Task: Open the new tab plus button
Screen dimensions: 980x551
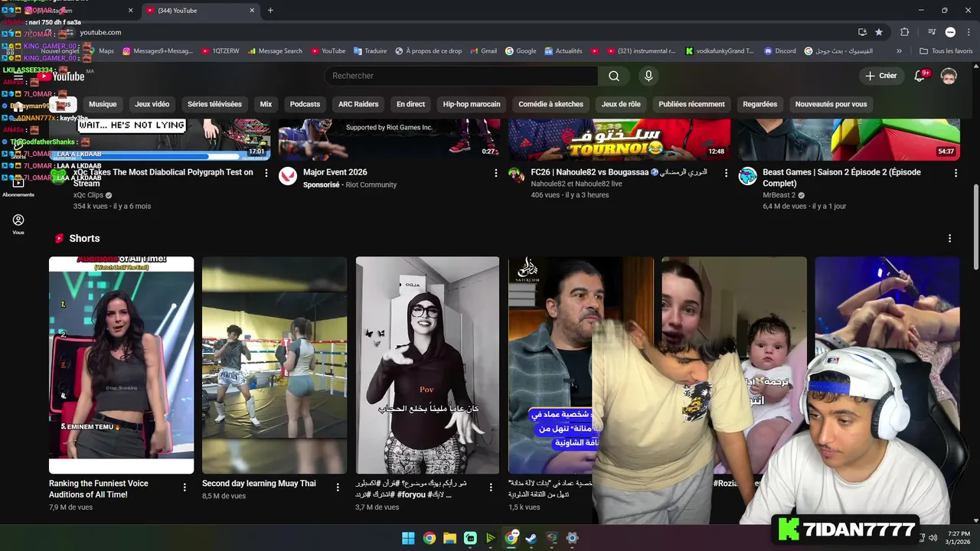Action: point(270,10)
